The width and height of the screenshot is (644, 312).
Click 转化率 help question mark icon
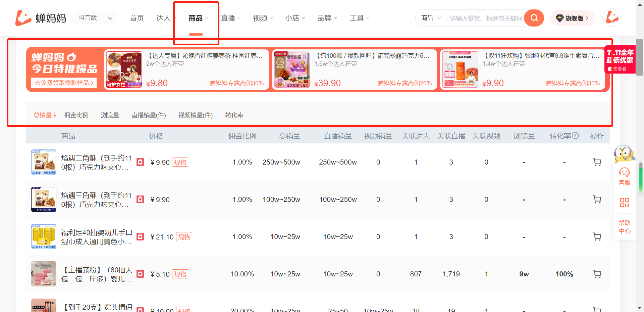point(575,136)
